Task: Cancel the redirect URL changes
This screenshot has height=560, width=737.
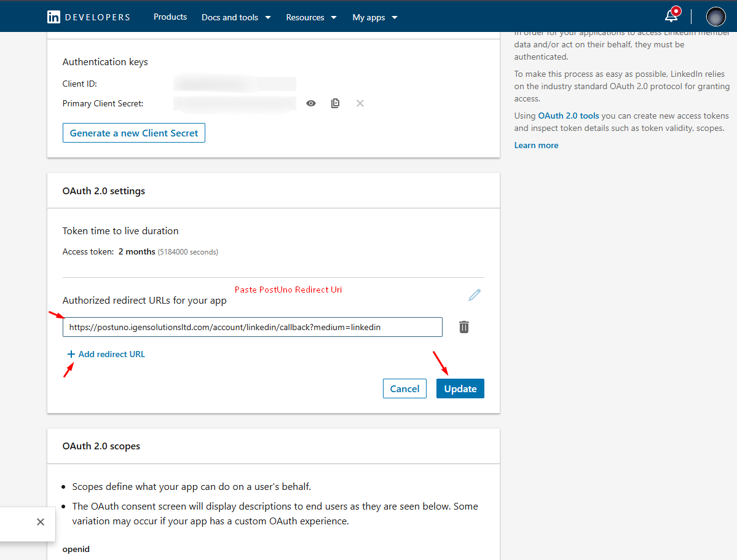Action: point(404,388)
